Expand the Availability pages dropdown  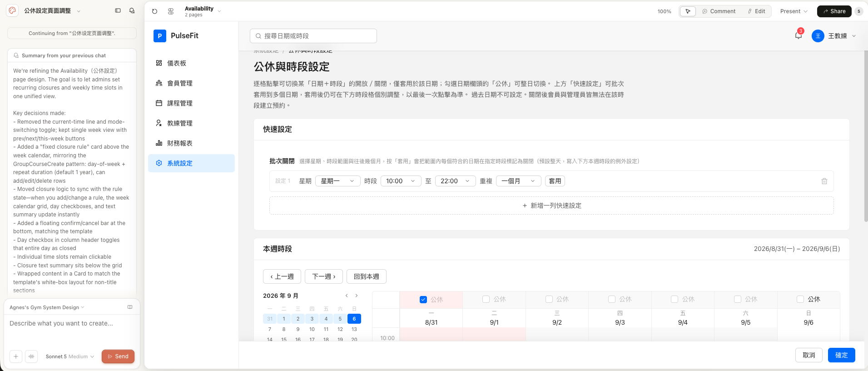tap(219, 11)
